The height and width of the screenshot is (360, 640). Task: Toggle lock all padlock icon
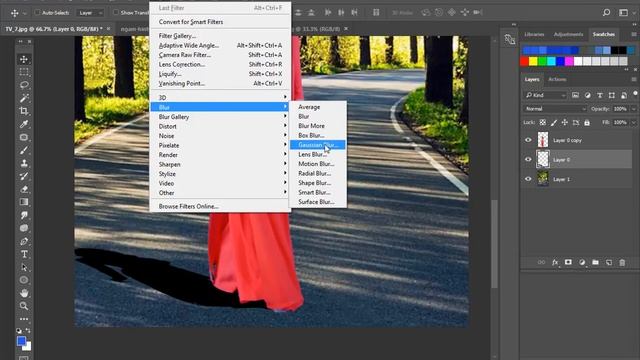click(x=587, y=122)
